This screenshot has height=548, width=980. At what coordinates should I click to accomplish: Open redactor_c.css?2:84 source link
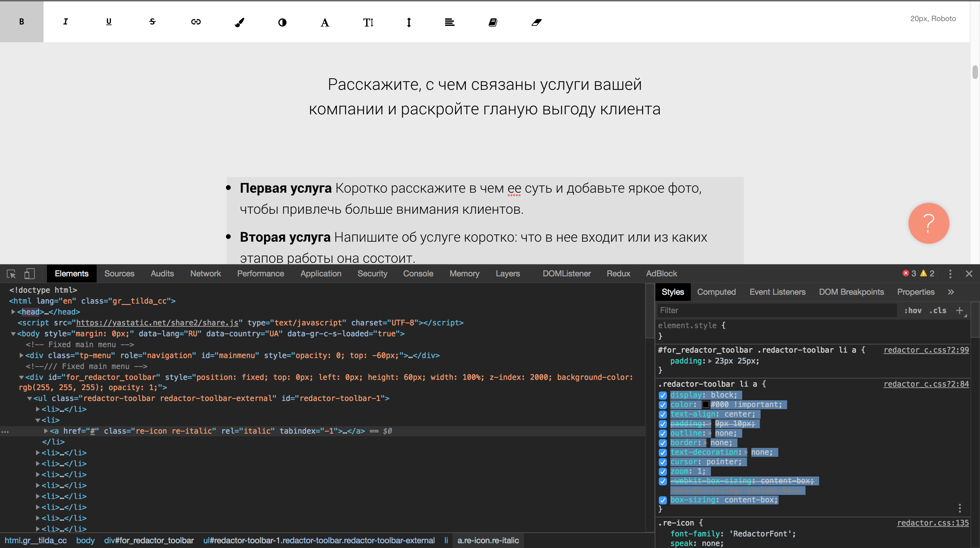pyautogui.click(x=926, y=384)
